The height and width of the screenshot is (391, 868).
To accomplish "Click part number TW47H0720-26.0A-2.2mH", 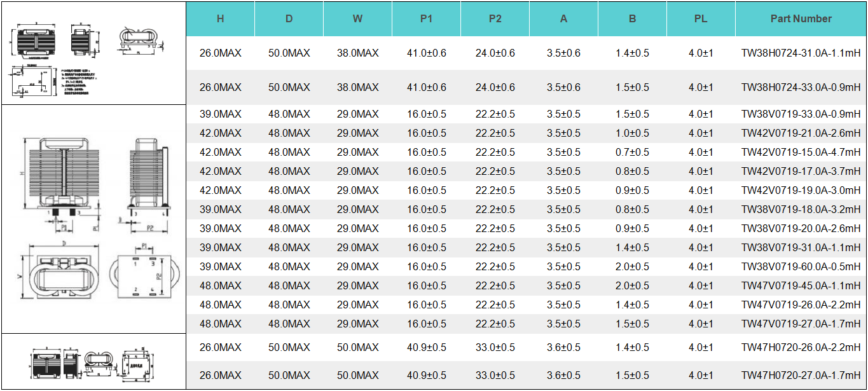I will click(x=801, y=348).
